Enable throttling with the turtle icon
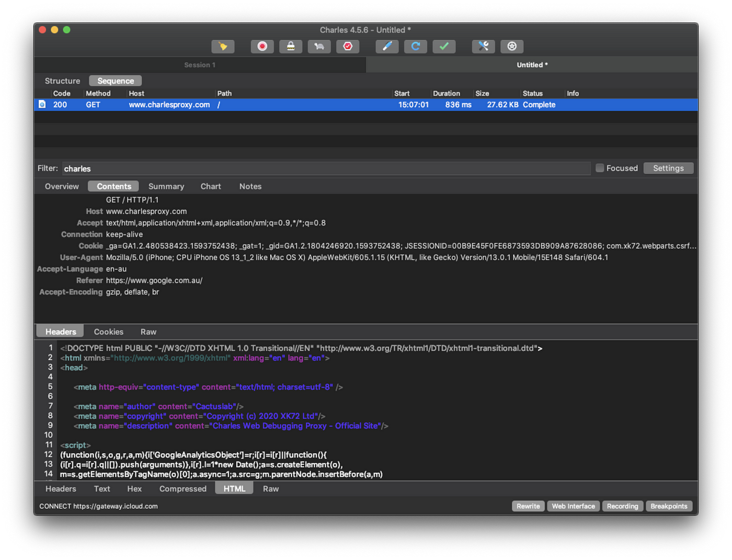Viewport: 732px width, 560px height. coord(319,47)
